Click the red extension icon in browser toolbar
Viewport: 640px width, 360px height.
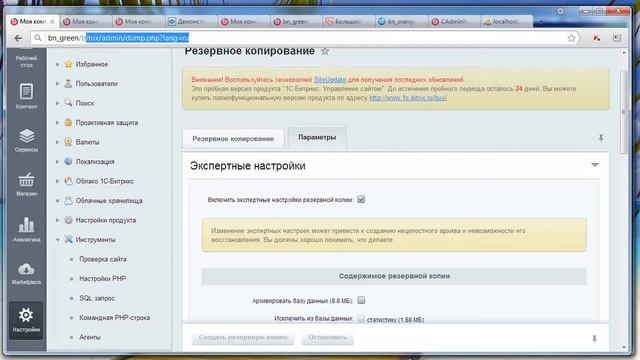[597, 38]
